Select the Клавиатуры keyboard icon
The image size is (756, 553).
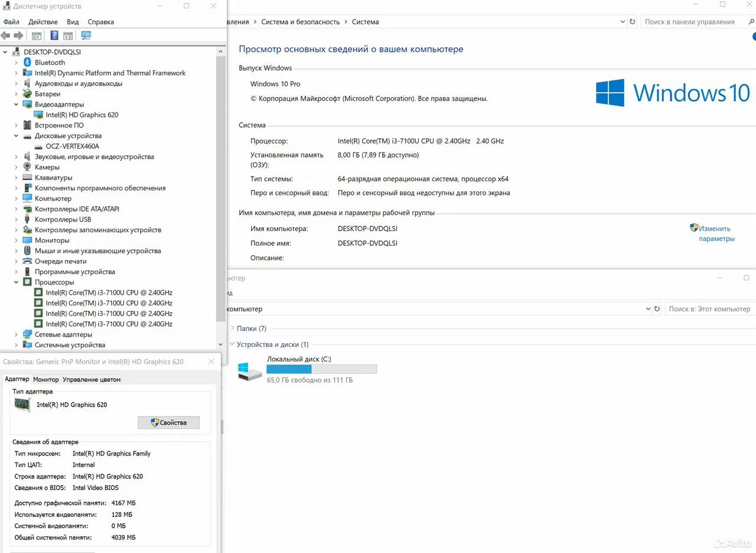27,177
